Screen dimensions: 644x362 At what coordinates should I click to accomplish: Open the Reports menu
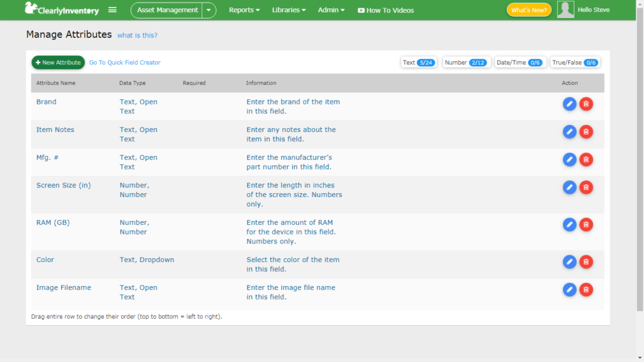244,10
